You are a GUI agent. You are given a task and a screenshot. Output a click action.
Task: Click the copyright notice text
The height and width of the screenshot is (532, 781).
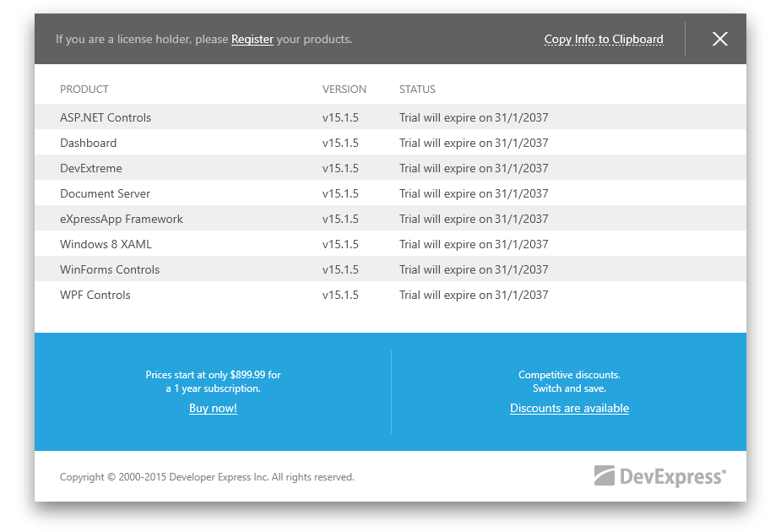click(207, 477)
